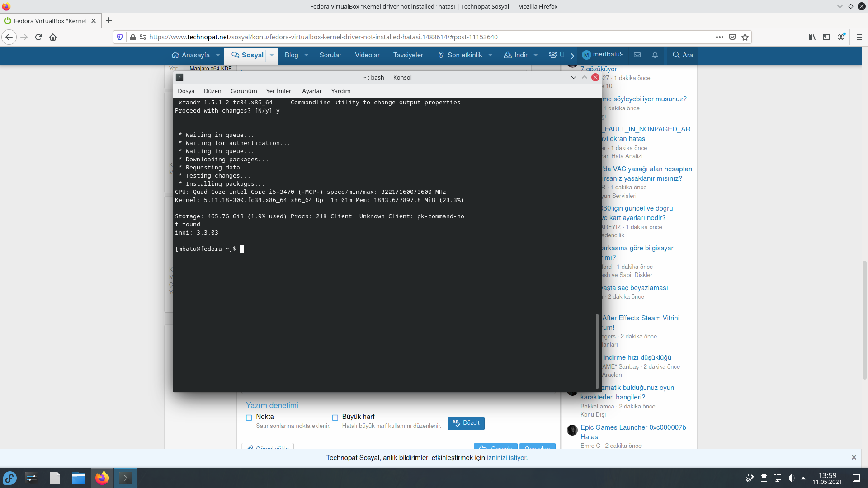Expand the Blog dropdown arrow
868x488 pixels.
pos(306,55)
